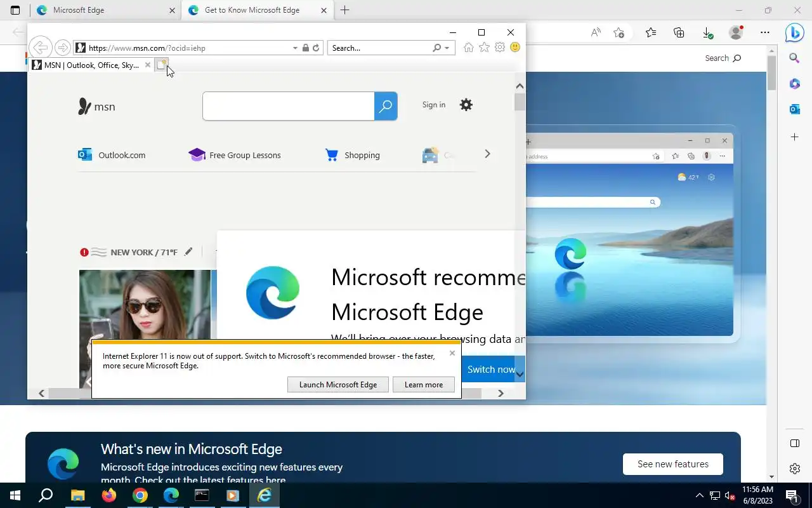Open the Windows Start menu
Viewport: 812px width, 508px height.
point(15,495)
